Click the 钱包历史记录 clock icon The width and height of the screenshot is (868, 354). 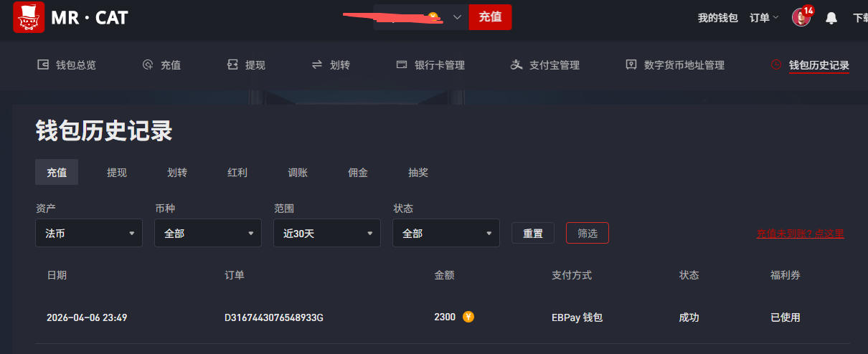[776, 64]
